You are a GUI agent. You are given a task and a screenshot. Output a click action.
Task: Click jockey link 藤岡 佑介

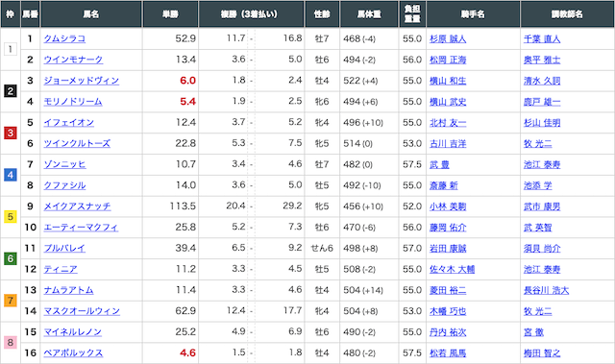[448, 228]
